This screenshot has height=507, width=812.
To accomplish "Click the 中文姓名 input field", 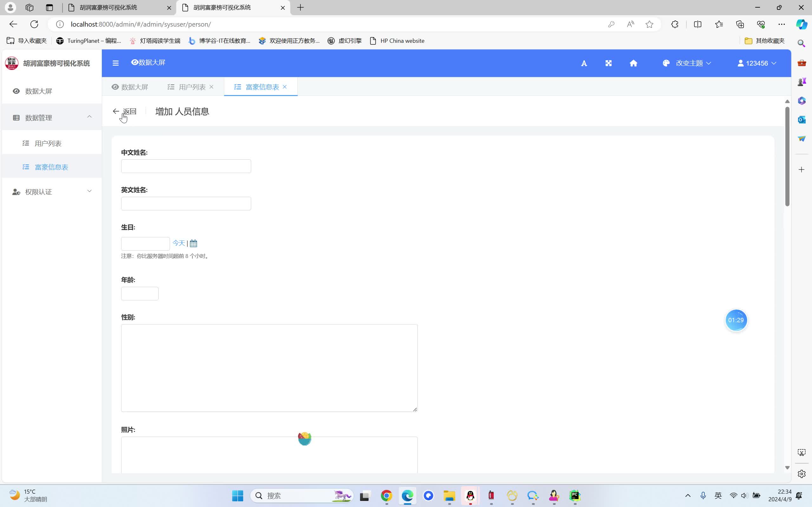I will click(186, 166).
